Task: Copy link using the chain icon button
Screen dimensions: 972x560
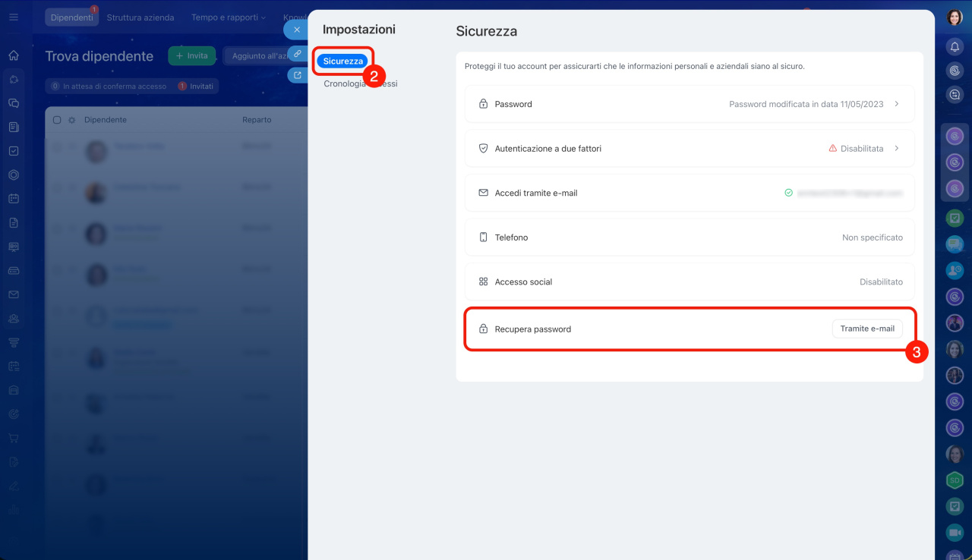Action: 297,54
